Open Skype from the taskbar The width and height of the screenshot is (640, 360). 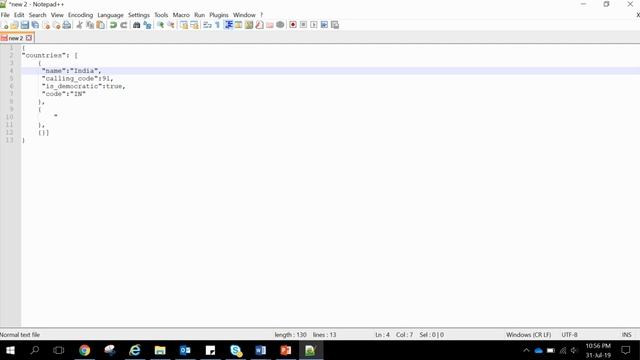point(236,350)
